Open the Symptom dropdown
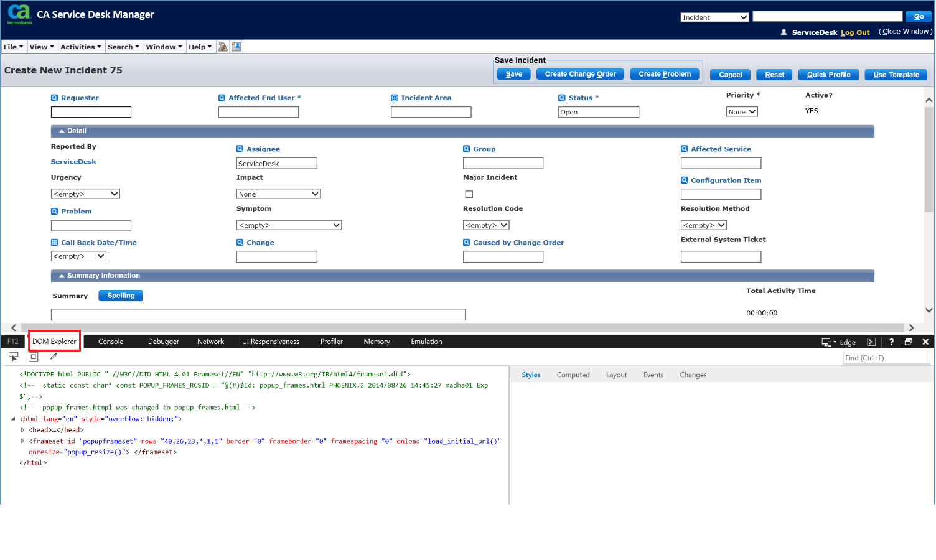The image size is (936, 560). pyautogui.click(x=289, y=225)
